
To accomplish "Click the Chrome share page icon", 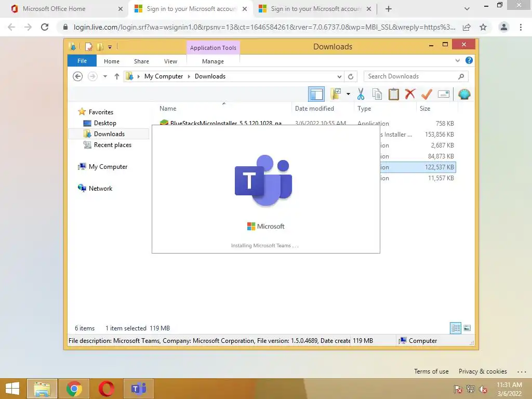I will point(467,27).
